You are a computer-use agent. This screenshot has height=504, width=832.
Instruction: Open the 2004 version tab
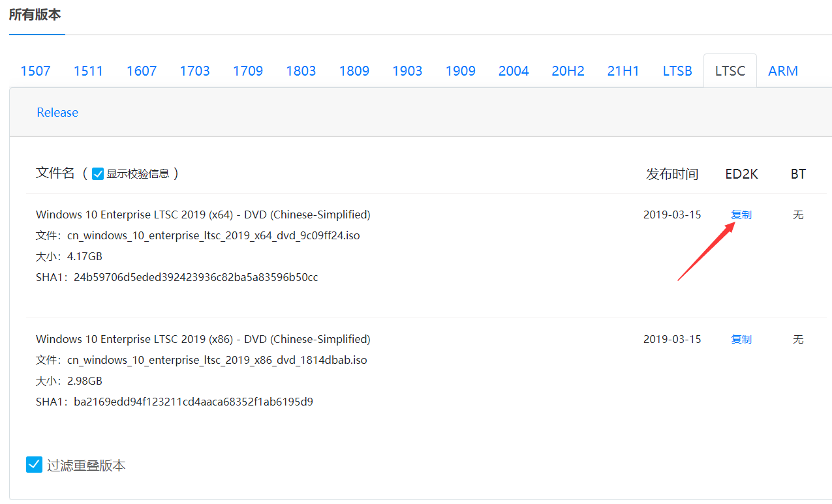(x=514, y=71)
